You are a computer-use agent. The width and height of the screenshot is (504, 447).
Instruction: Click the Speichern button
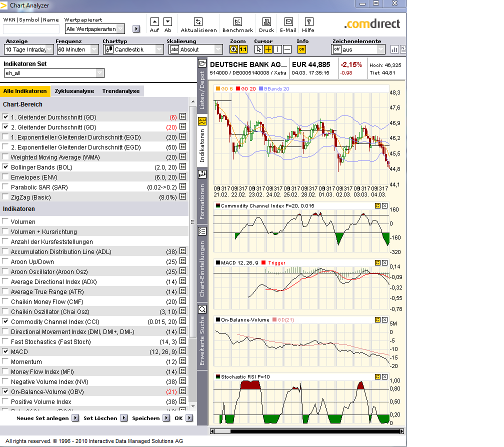coord(151,418)
